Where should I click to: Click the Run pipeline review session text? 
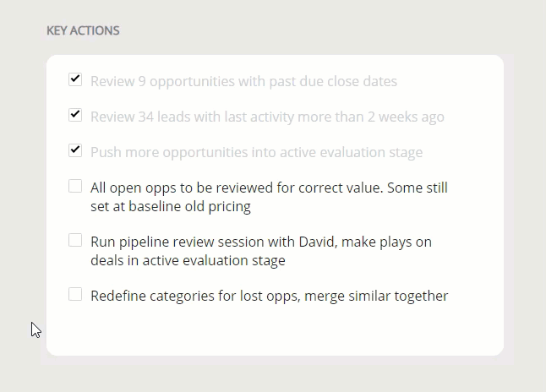point(261,251)
